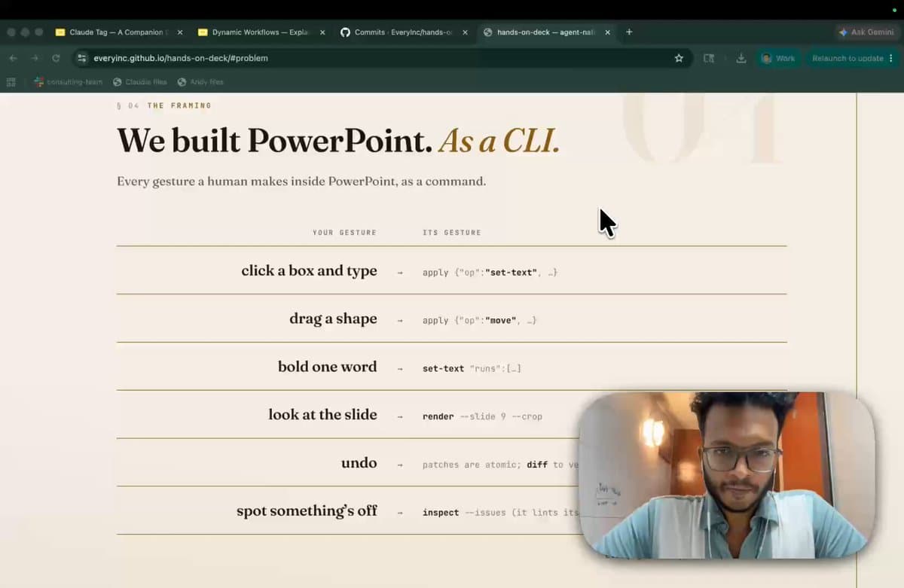
Task: Open the Andy files bookmark
Action: (200, 81)
